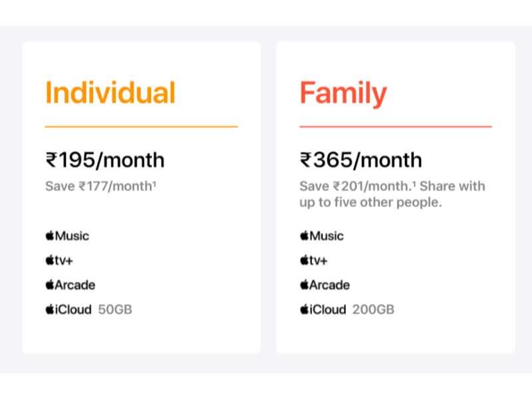
Task: Click the Apple tv+ logo in Family plan
Action: (313, 260)
